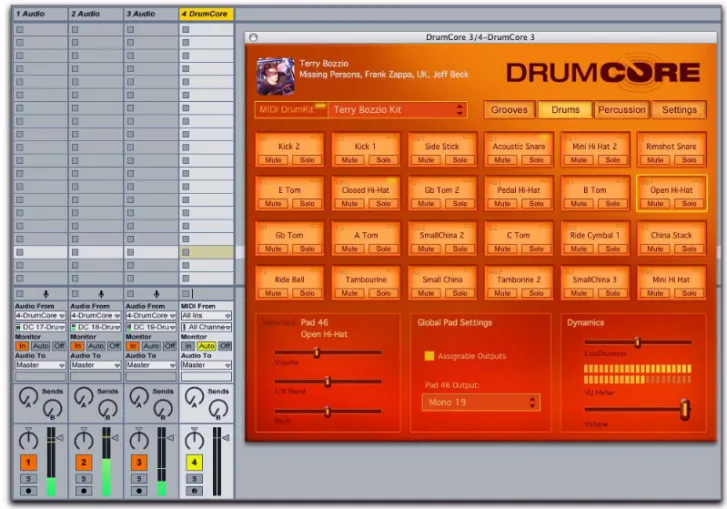Switch to the Percussion tab
The width and height of the screenshot is (727, 509).
coord(621,110)
